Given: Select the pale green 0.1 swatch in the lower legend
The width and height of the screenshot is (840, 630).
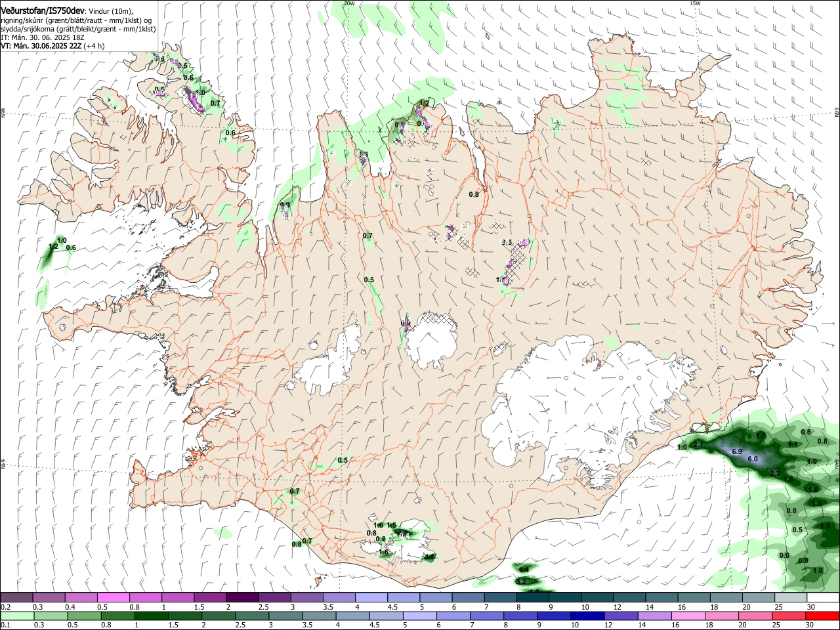Looking at the screenshot, I should pos(16,616).
